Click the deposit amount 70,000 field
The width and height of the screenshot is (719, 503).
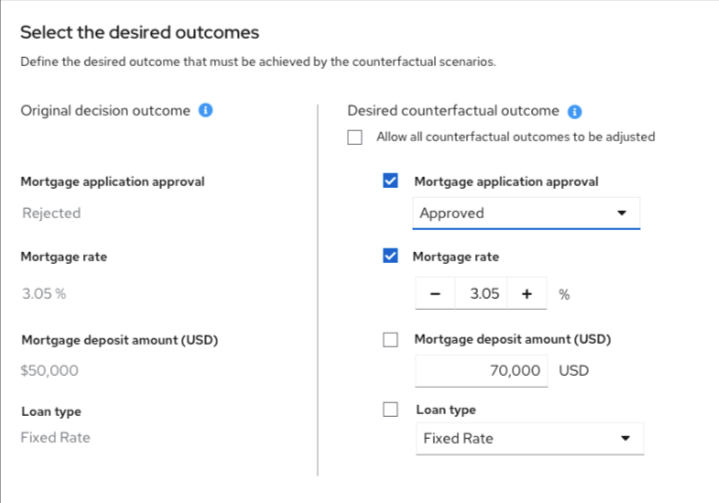pyautogui.click(x=482, y=371)
